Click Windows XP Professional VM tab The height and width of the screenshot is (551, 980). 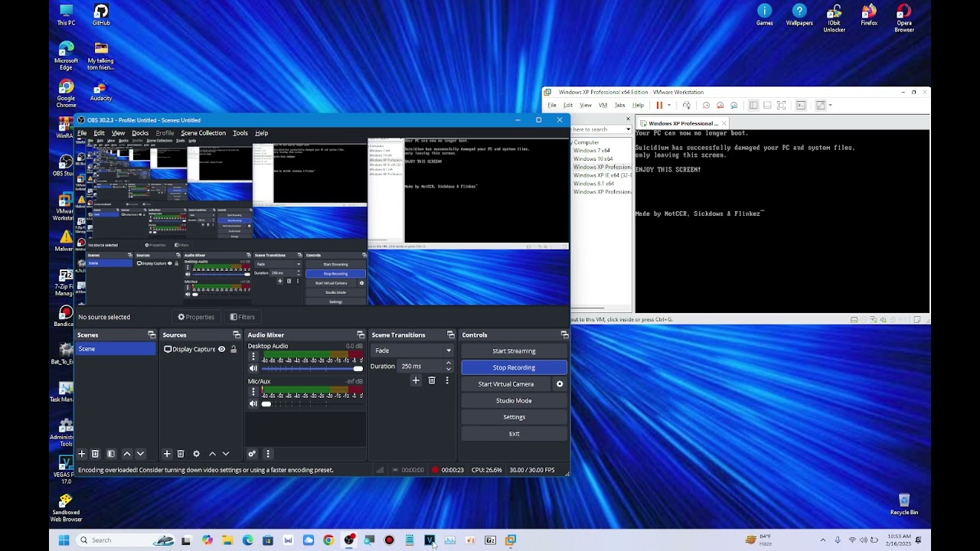coord(683,123)
